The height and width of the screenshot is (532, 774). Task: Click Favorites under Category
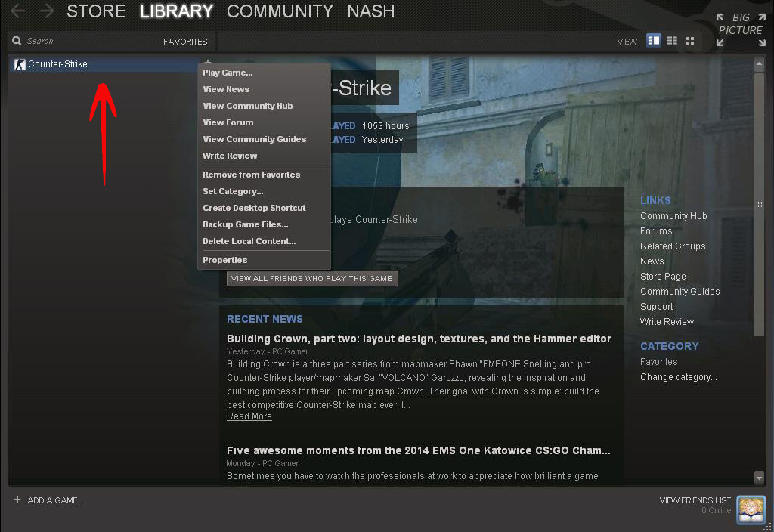click(659, 362)
